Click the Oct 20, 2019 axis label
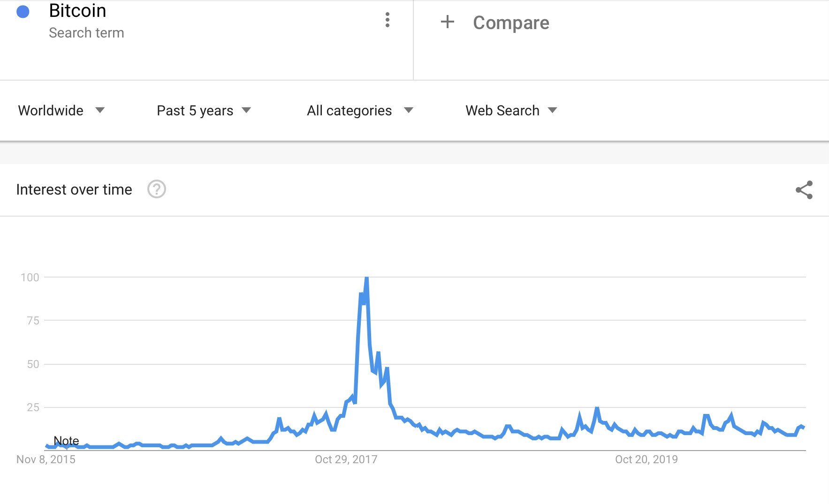Screen dimensions: 829x504 pos(646,459)
